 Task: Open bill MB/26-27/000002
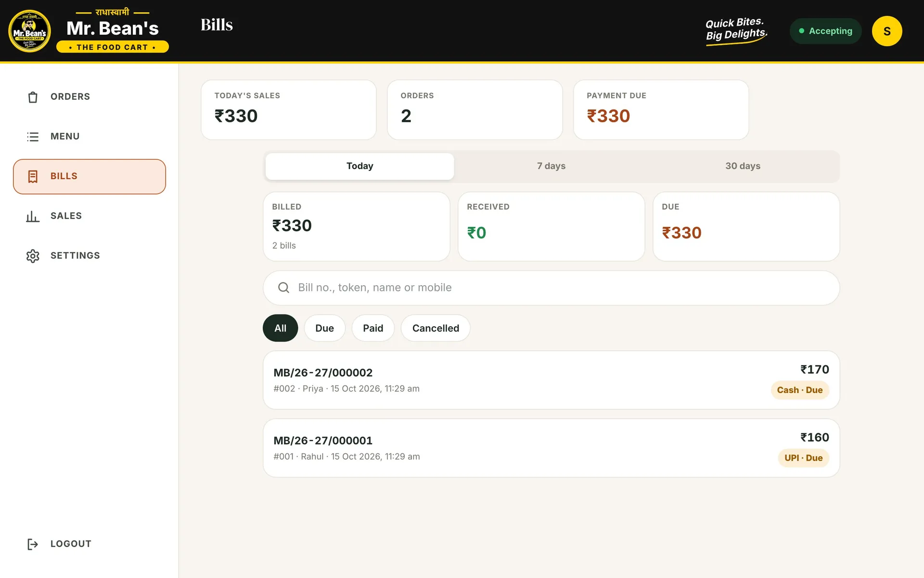[552, 380]
